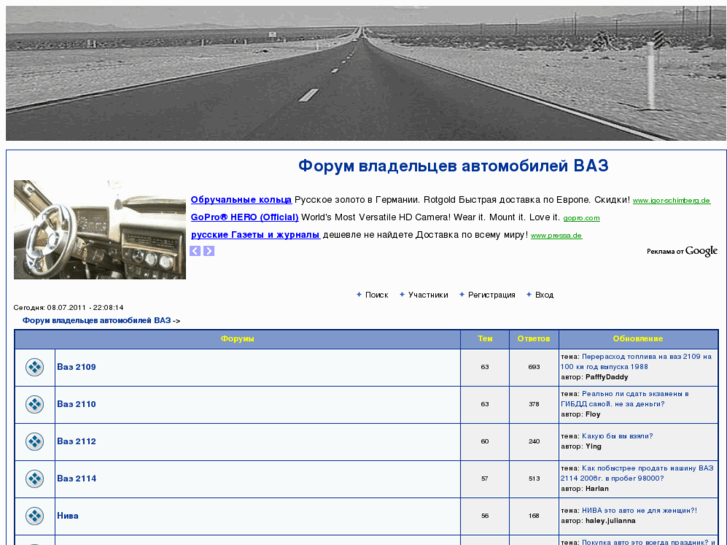Open author Harlan profile
Image resolution: width=727 pixels, height=545 pixels.
pyautogui.click(x=597, y=488)
